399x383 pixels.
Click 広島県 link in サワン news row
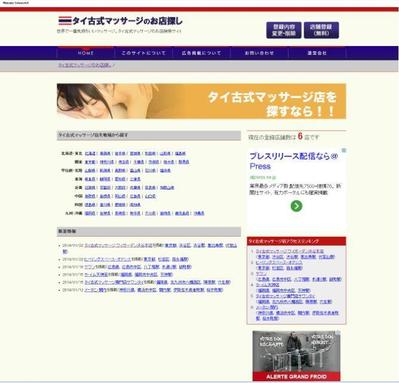pos(114,267)
